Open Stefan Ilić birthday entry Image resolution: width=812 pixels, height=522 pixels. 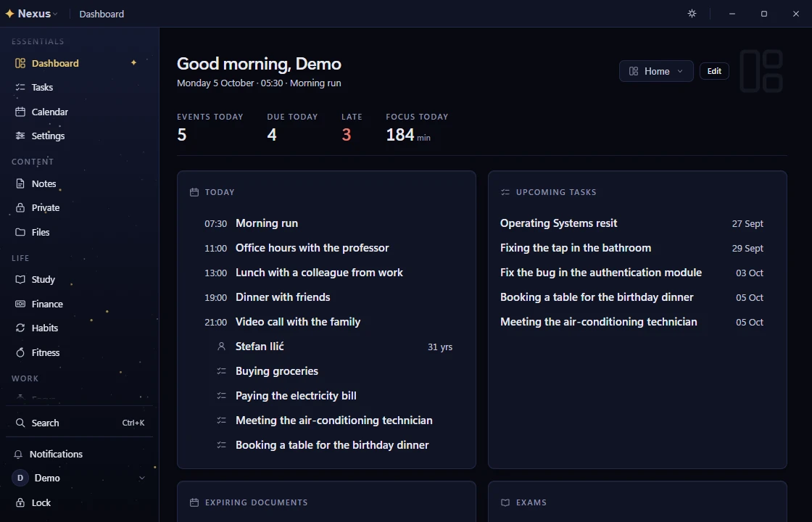click(x=326, y=347)
